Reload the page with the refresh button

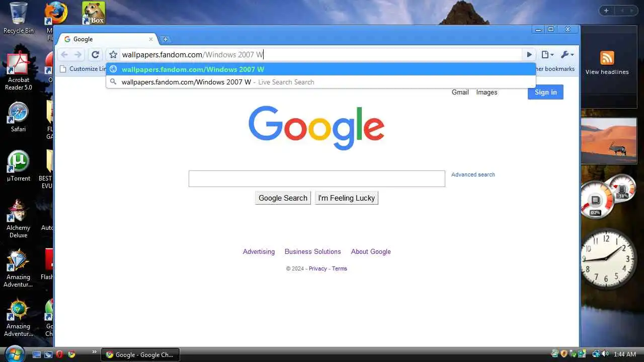[95, 55]
